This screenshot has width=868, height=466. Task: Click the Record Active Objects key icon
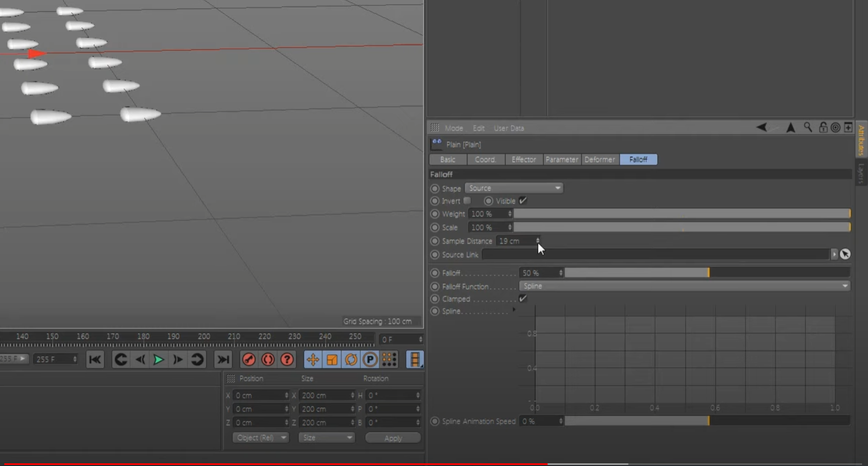(248, 360)
